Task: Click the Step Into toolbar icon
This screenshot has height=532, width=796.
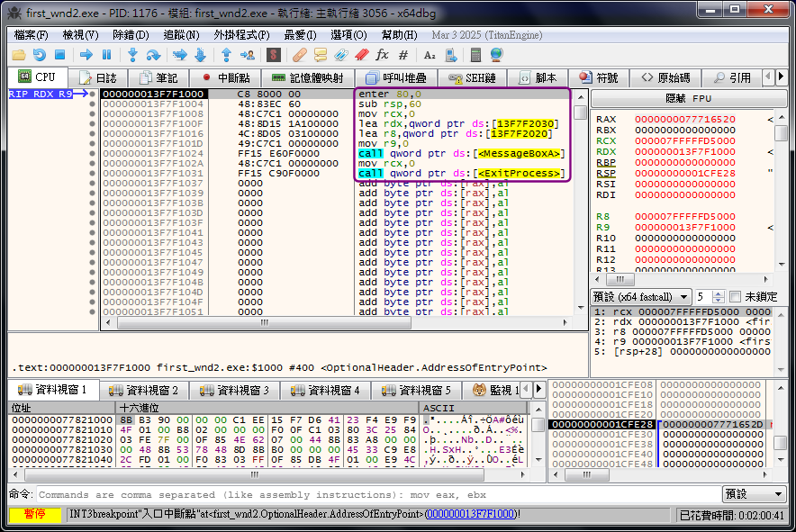Action: click(x=133, y=55)
